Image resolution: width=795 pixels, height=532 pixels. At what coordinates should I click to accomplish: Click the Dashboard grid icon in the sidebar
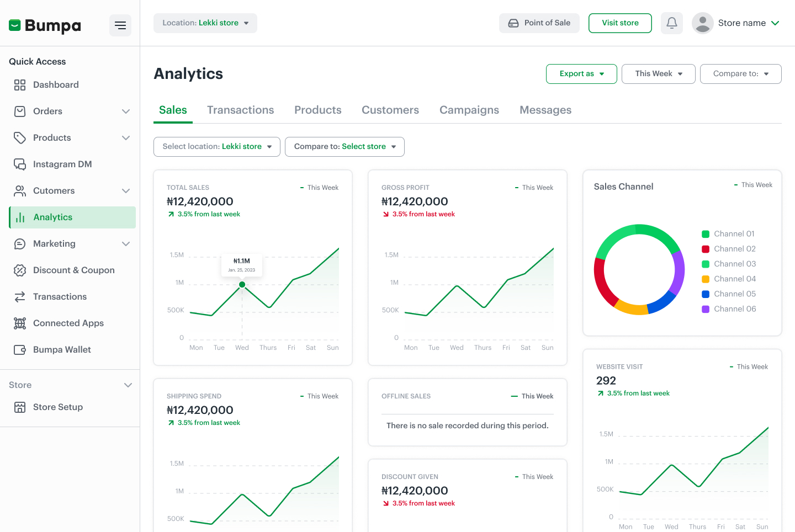coord(20,85)
